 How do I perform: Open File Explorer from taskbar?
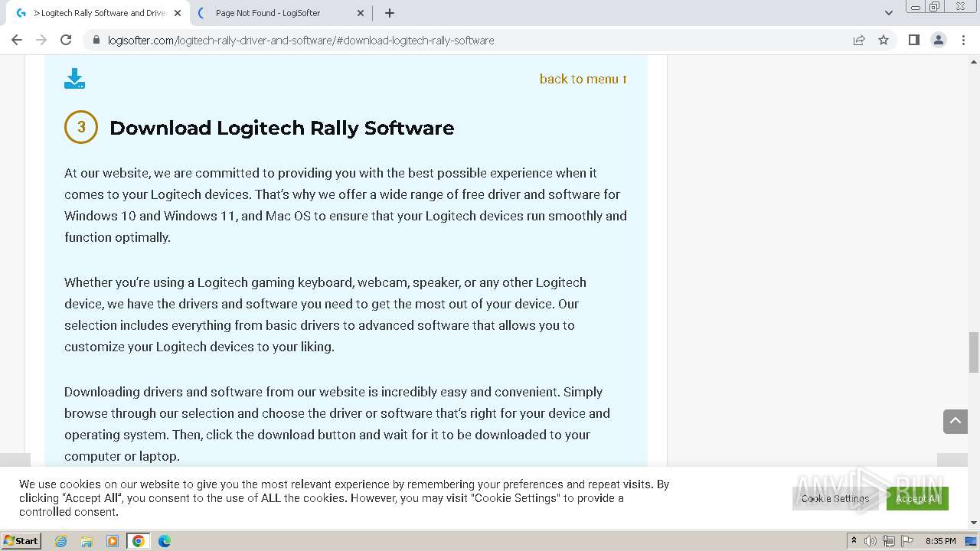point(87,541)
